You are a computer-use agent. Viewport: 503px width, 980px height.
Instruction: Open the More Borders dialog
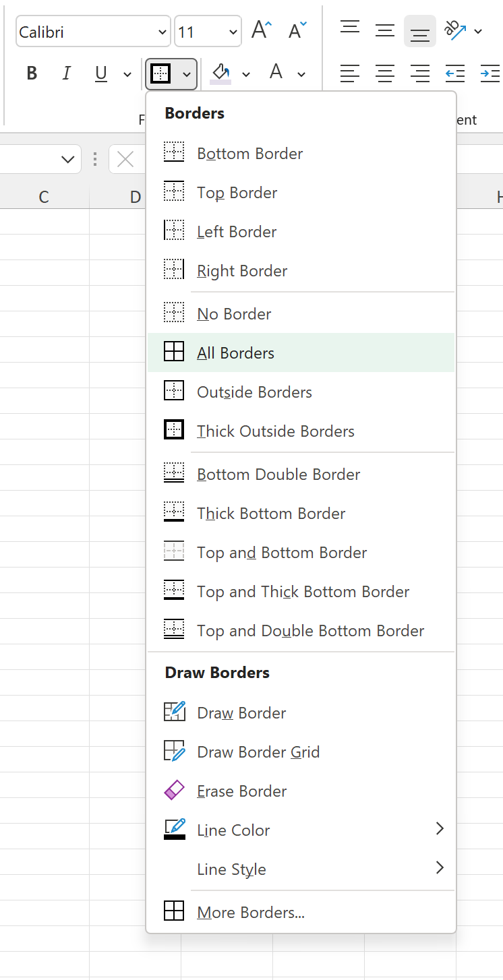tap(250, 911)
